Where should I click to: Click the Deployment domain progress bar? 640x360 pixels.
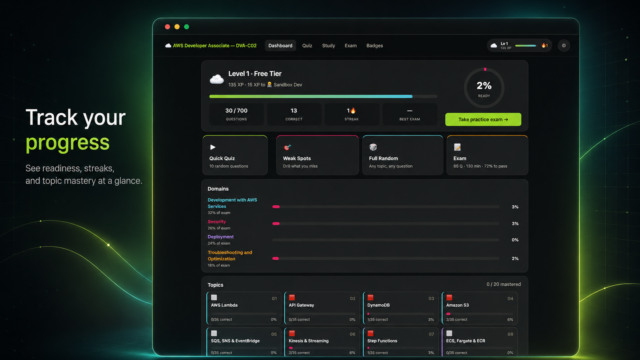(386, 240)
